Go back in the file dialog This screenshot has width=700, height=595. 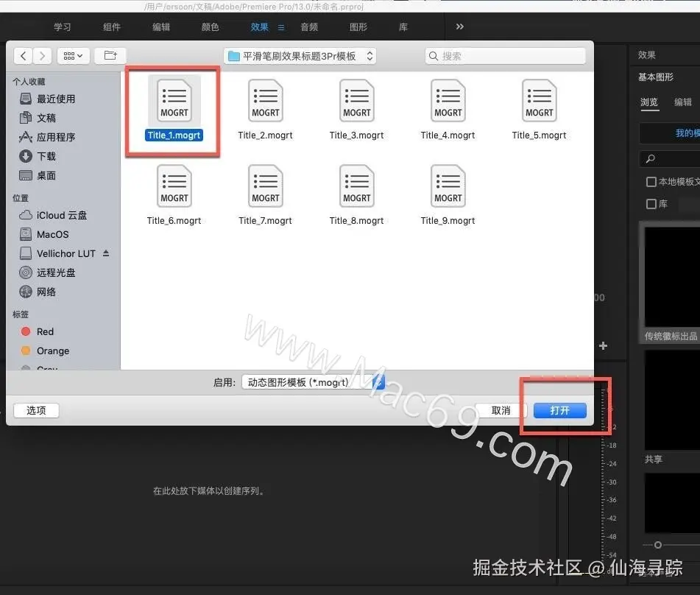point(24,56)
